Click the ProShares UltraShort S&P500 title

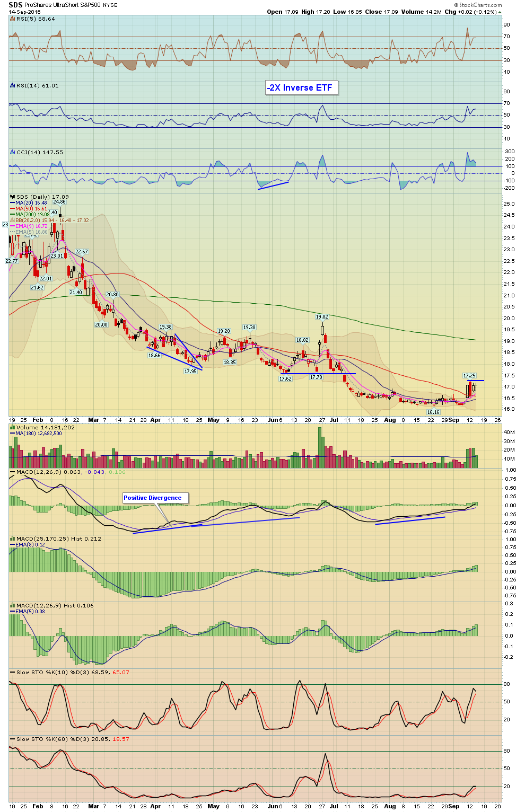(62, 5)
